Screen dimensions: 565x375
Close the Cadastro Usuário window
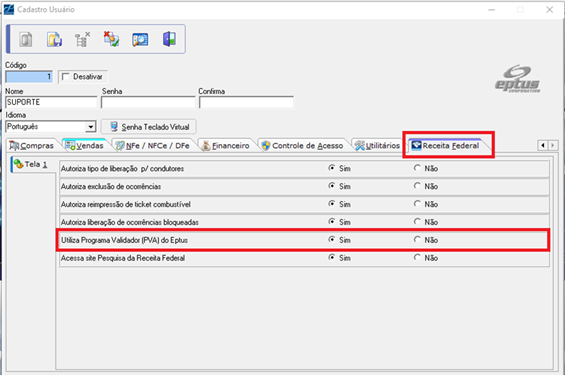pos(549,10)
